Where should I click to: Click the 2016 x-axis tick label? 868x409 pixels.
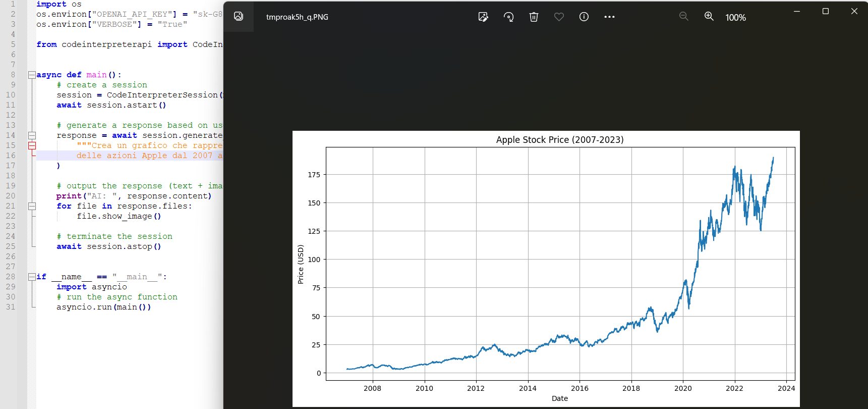[580, 388]
